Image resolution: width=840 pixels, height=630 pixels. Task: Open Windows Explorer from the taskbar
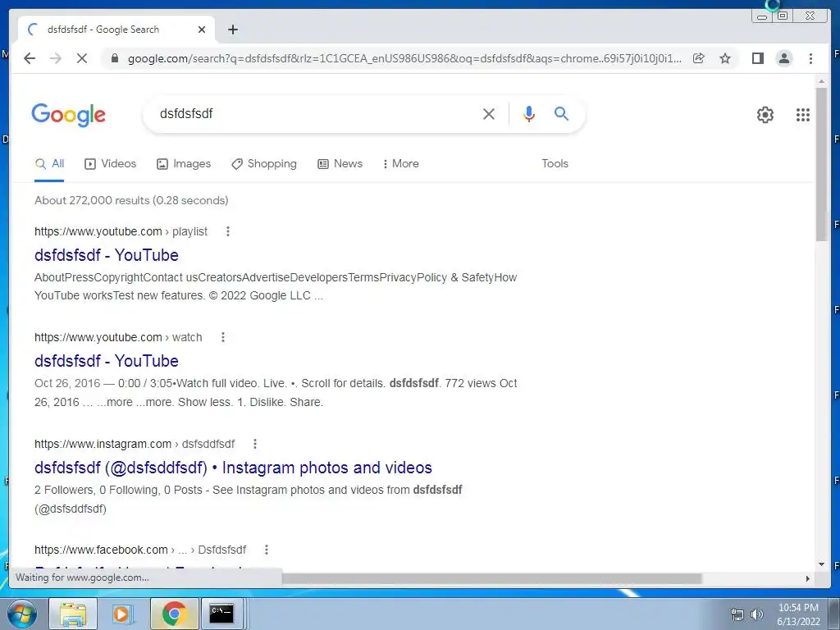pos(73,614)
